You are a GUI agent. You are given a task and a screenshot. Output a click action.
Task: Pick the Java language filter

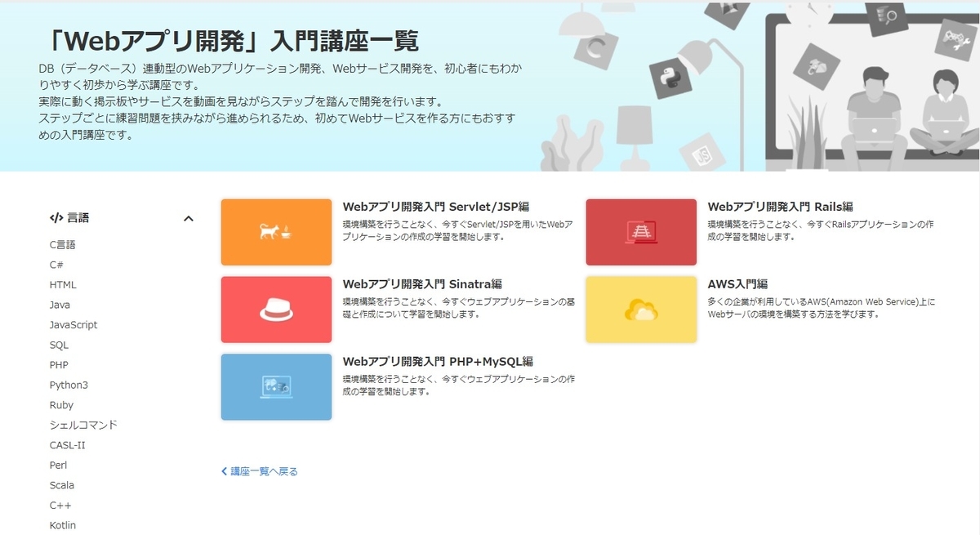(60, 305)
